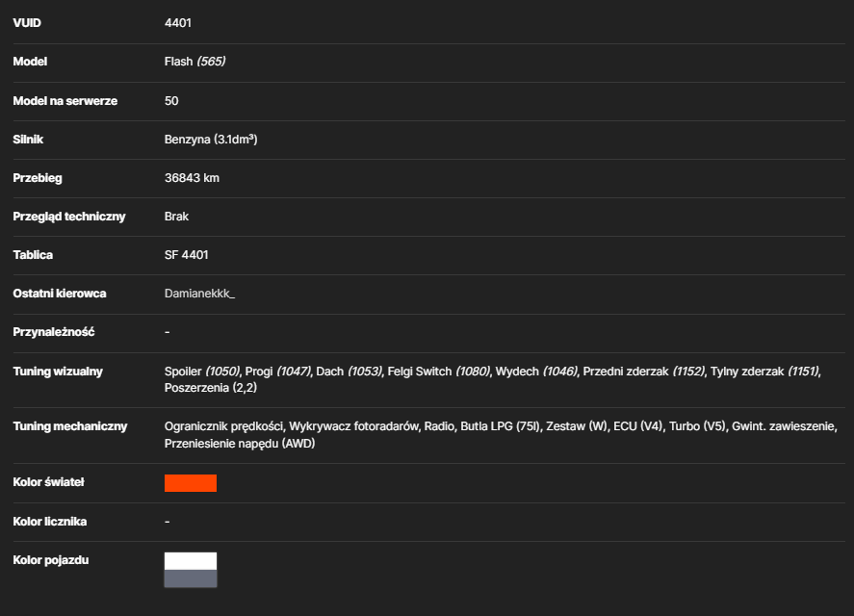Click the Przebieg row label
Image resolution: width=854 pixels, height=616 pixels.
(38, 178)
